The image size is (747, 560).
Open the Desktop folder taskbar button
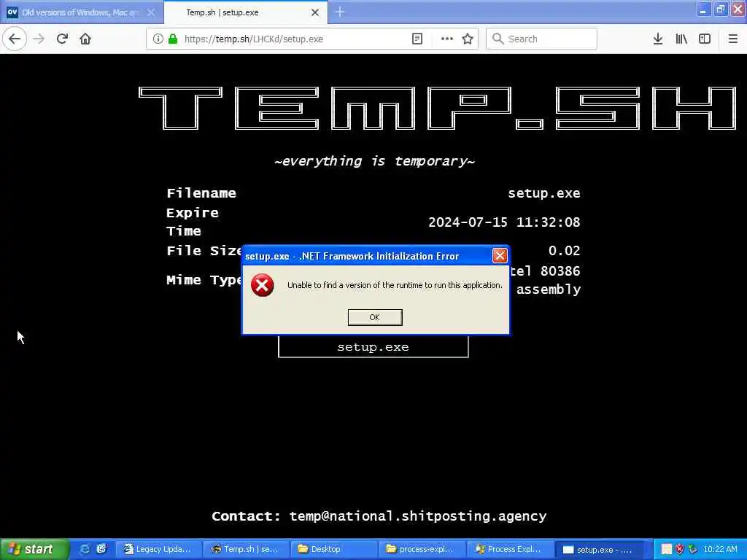pos(334,550)
